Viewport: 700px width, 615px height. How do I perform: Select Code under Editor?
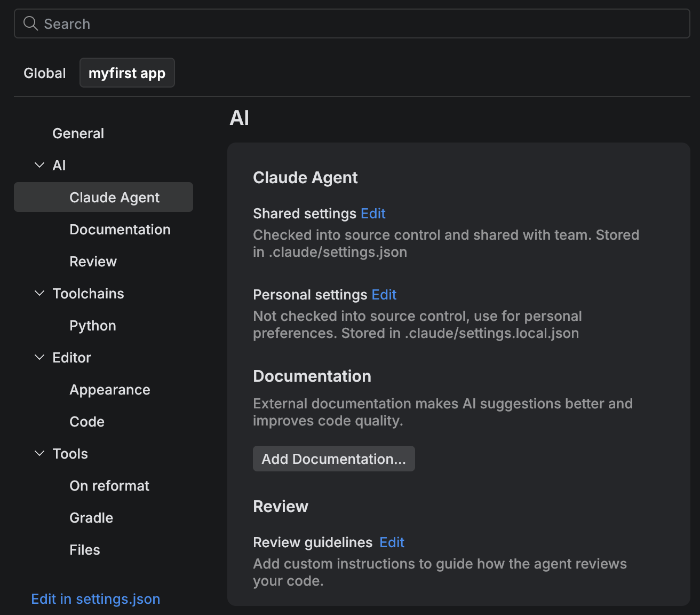(86, 421)
